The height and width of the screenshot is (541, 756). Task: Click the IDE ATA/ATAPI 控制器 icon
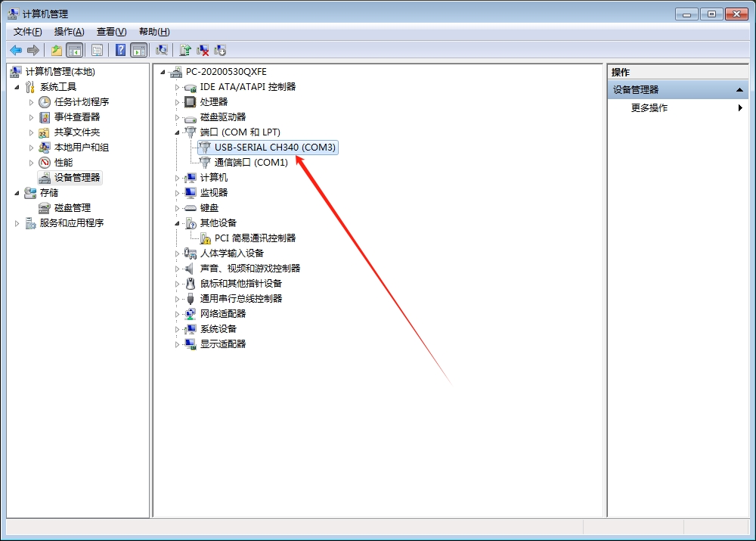(191, 87)
